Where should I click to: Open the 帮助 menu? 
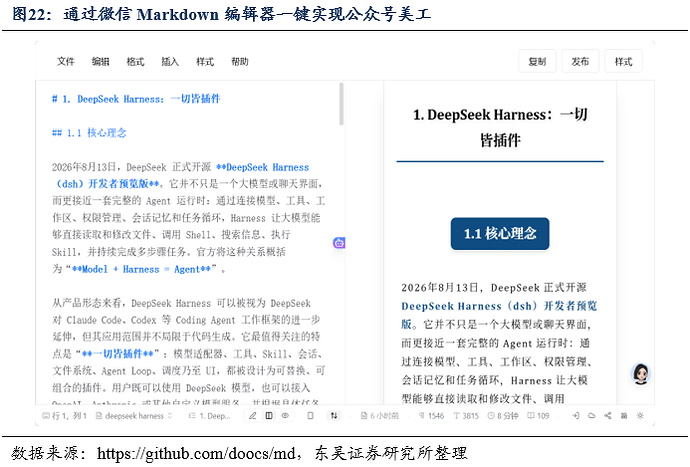pyautogui.click(x=240, y=62)
